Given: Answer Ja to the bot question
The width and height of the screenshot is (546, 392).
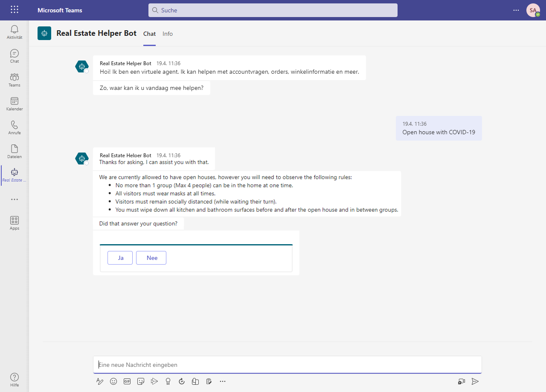Looking at the screenshot, I should point(120,258).
